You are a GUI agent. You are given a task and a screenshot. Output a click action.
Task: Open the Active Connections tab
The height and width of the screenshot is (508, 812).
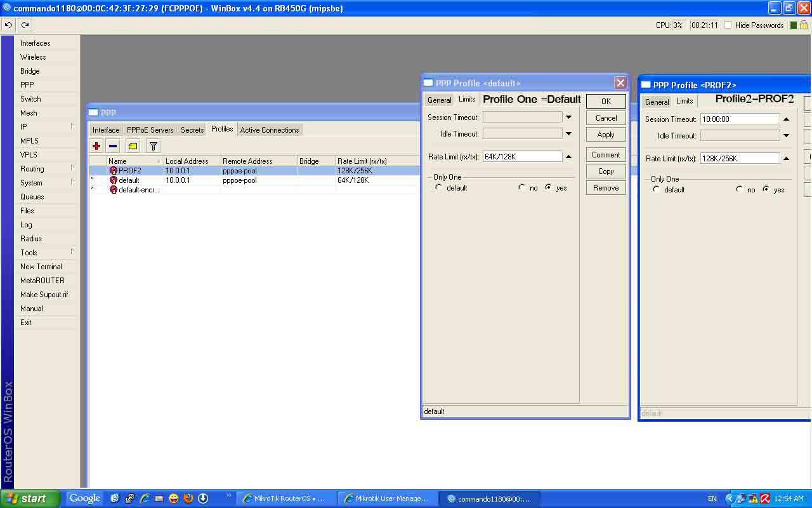tap(270, 130)
